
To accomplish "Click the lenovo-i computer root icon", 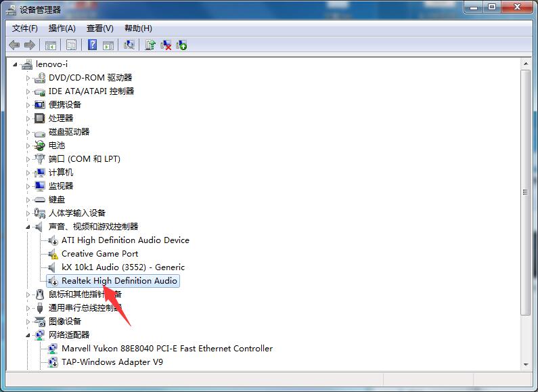I will click(27, 64).
